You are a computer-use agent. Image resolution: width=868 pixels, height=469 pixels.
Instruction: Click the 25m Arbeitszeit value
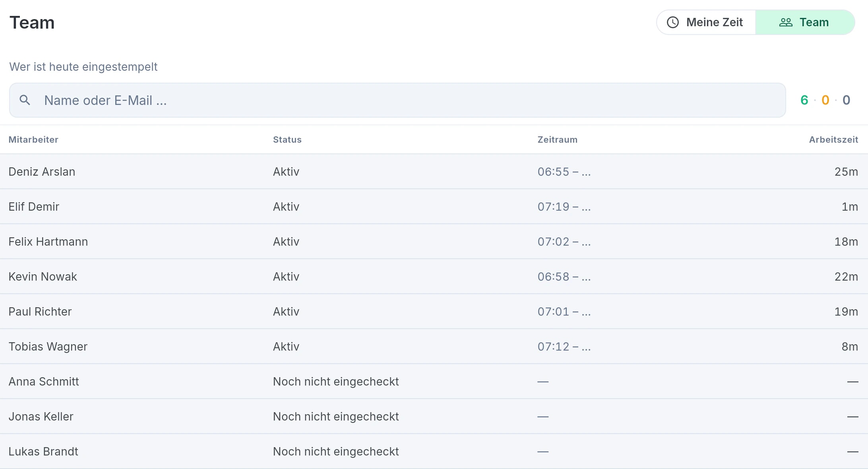(846, 172)
